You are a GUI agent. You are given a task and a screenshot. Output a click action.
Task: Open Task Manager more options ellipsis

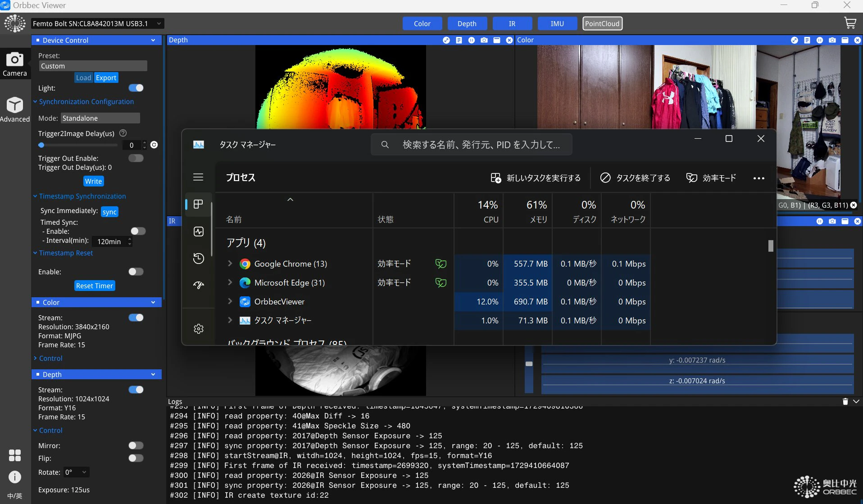pos(759,178)
